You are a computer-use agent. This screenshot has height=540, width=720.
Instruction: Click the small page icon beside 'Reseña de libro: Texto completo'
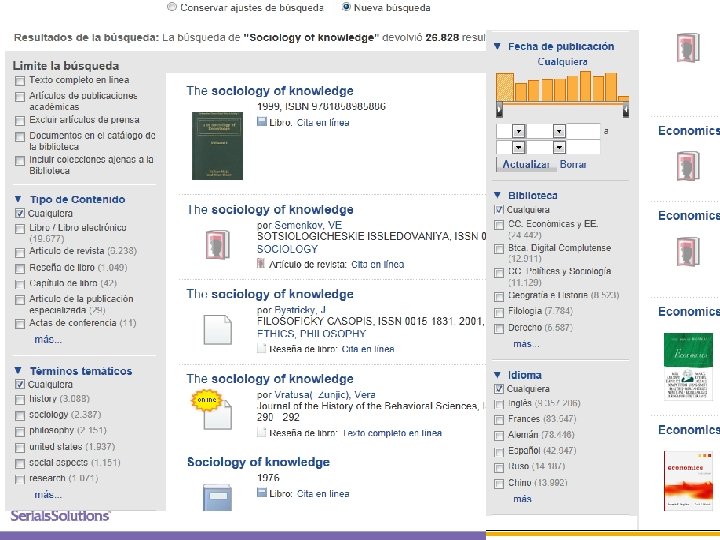[x=261, y=432]
